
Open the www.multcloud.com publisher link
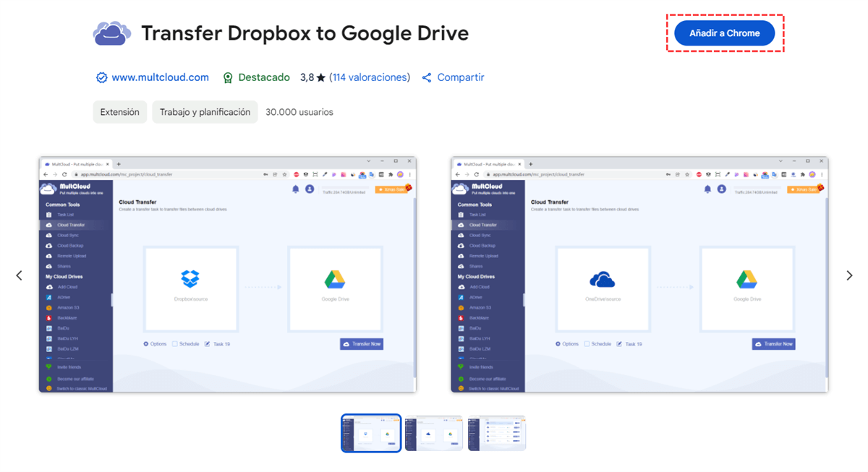[x=160, y=77]
